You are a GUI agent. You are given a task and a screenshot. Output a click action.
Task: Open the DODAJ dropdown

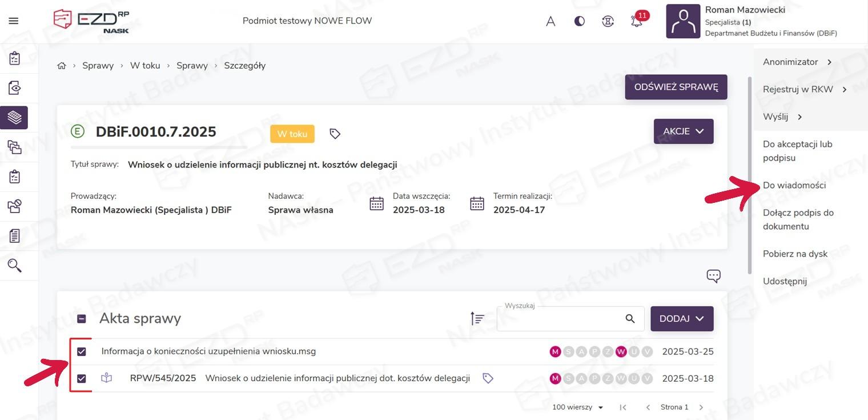pos(682,319)
